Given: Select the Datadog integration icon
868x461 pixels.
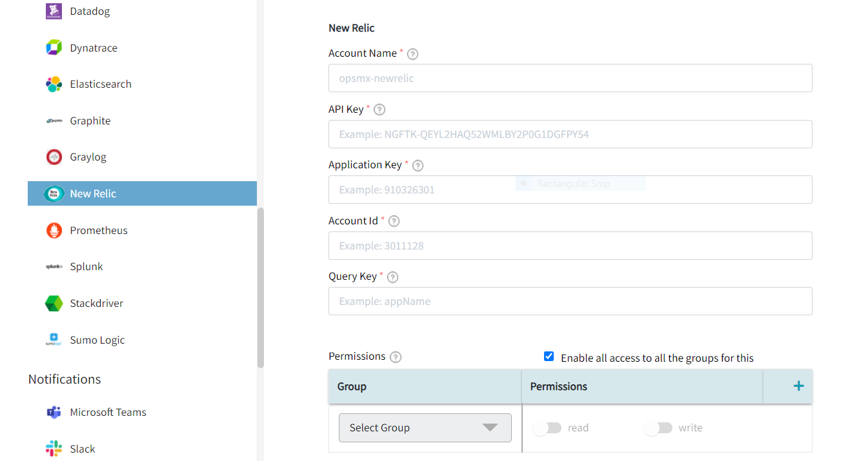Looking at the screenshot, I should pos(54,10).
